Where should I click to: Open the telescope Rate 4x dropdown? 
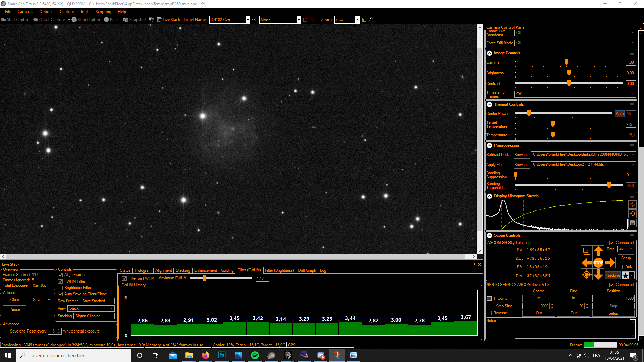coord(626,249)
